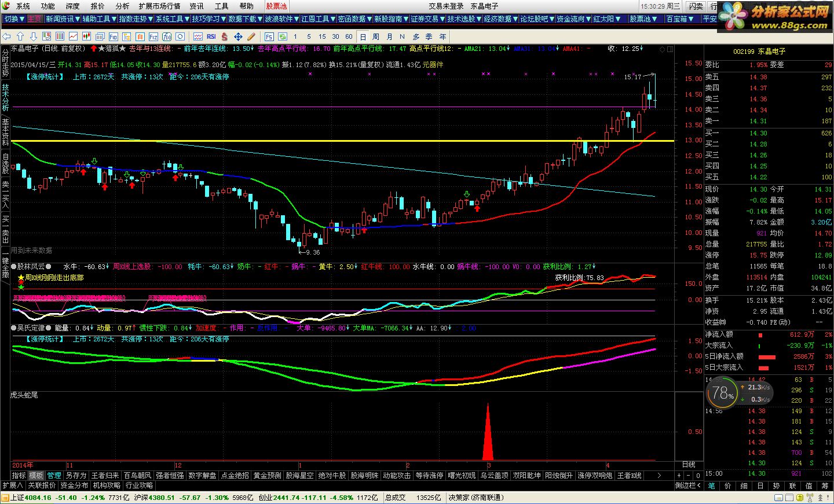Click the F10 company info icon

113,36
